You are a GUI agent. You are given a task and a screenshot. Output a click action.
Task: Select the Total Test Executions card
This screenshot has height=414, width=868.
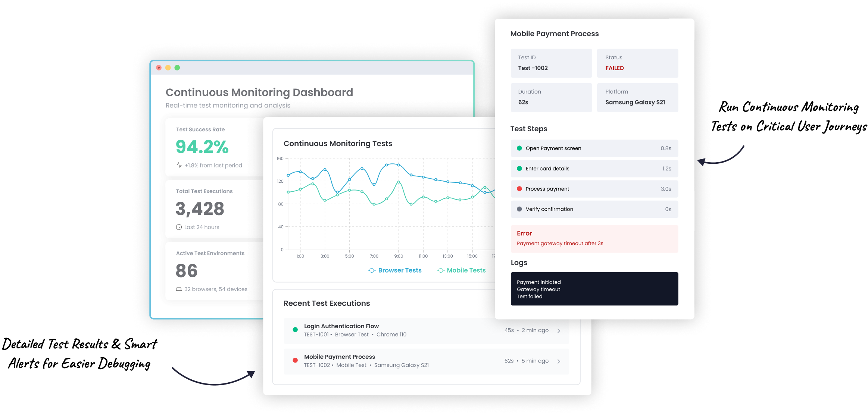pyautogui.click(x=215, y=209)
